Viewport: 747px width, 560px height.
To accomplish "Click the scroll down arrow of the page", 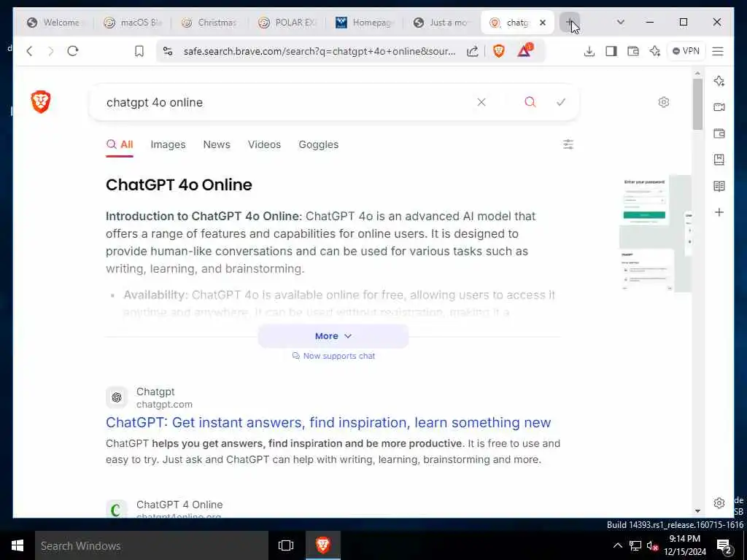I will (x=698, y=511).
